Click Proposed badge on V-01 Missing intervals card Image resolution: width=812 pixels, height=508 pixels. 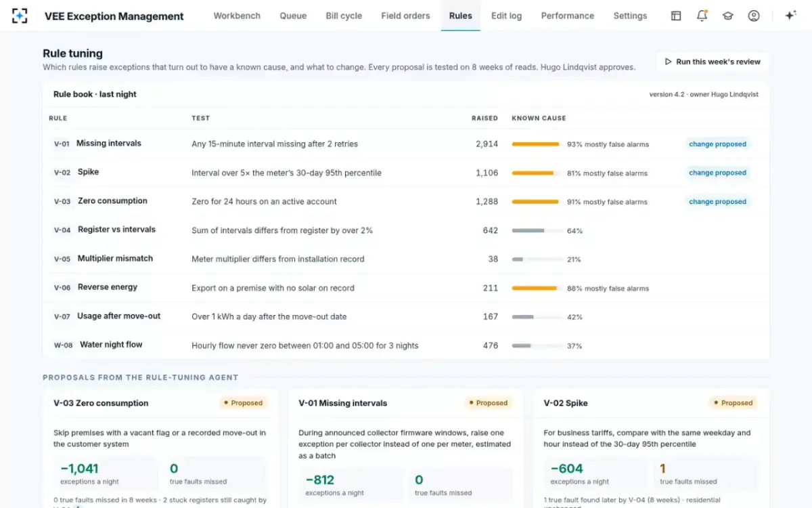[489, 403]
